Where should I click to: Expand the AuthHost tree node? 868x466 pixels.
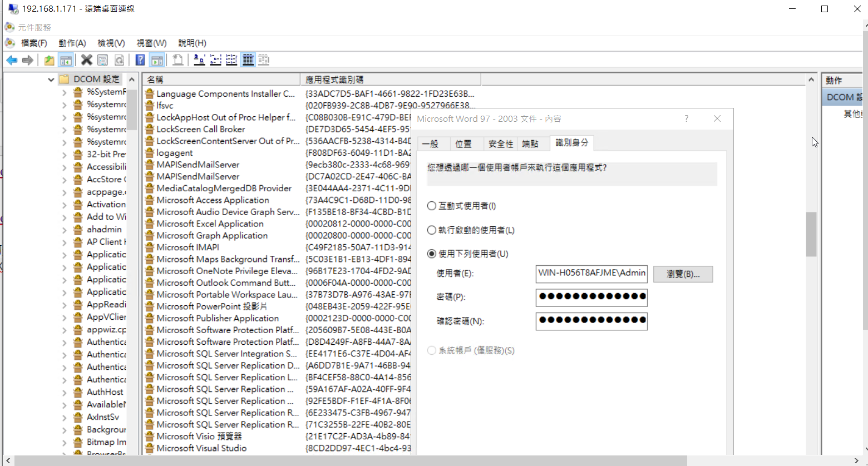[64, 392]
